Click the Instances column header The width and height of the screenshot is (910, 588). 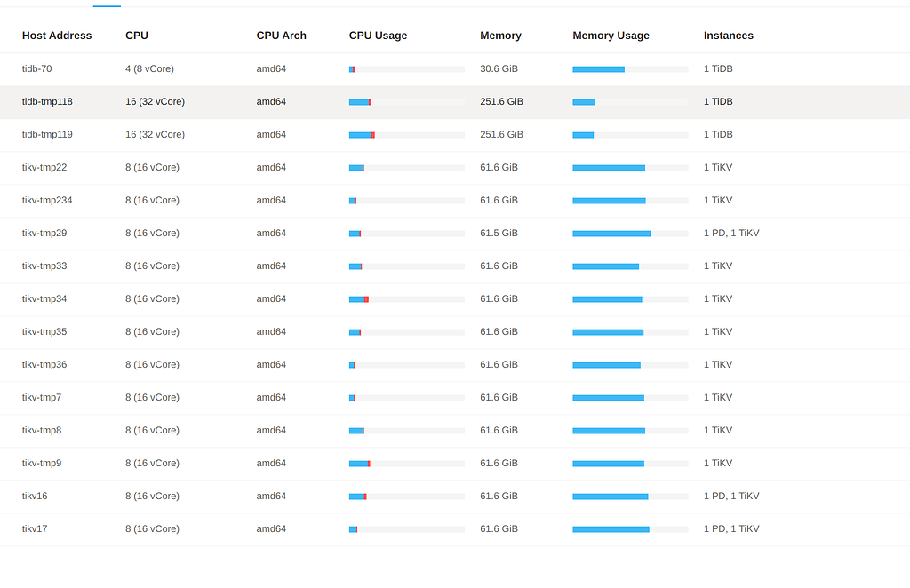click(x=728, y=36)
